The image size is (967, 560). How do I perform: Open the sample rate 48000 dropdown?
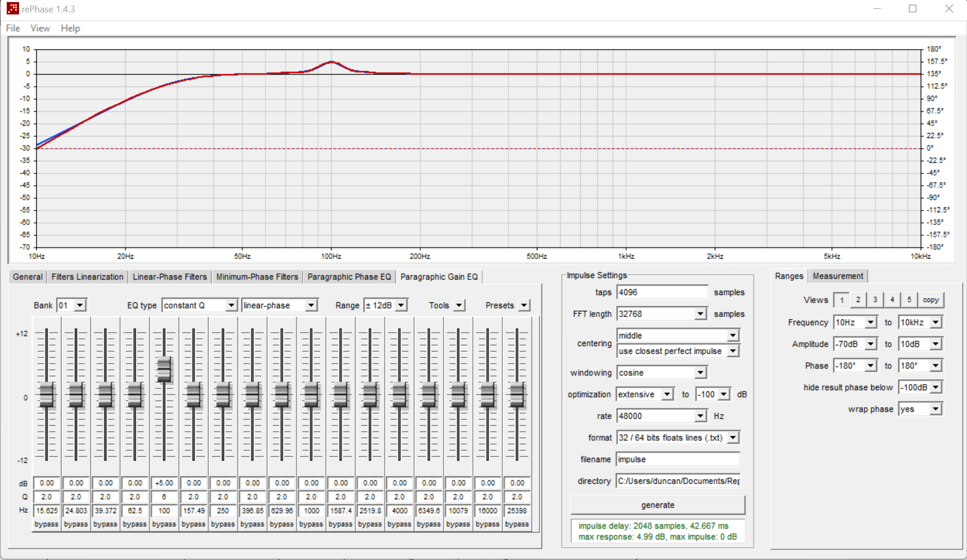pos(662,416)
